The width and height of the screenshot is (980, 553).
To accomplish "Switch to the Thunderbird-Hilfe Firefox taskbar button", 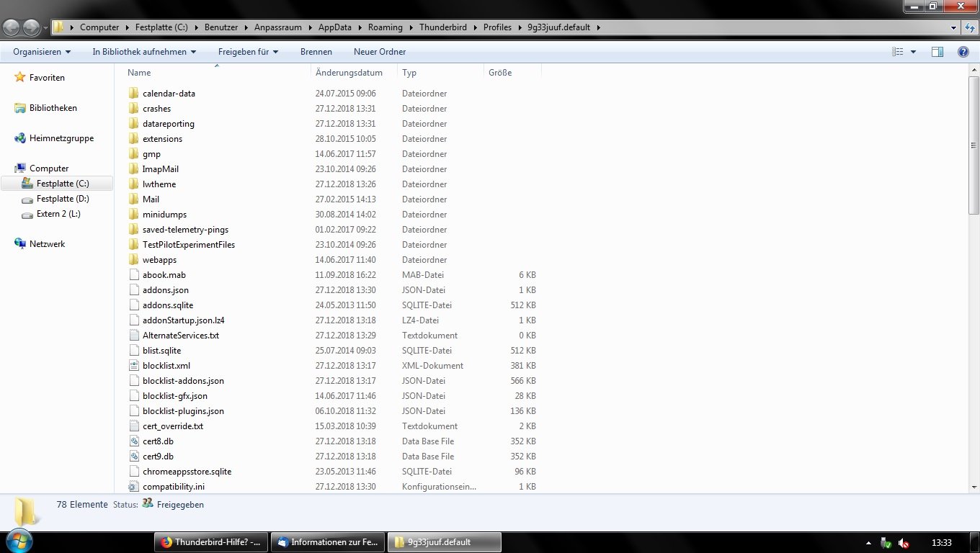I will click(x=212, y=542).
